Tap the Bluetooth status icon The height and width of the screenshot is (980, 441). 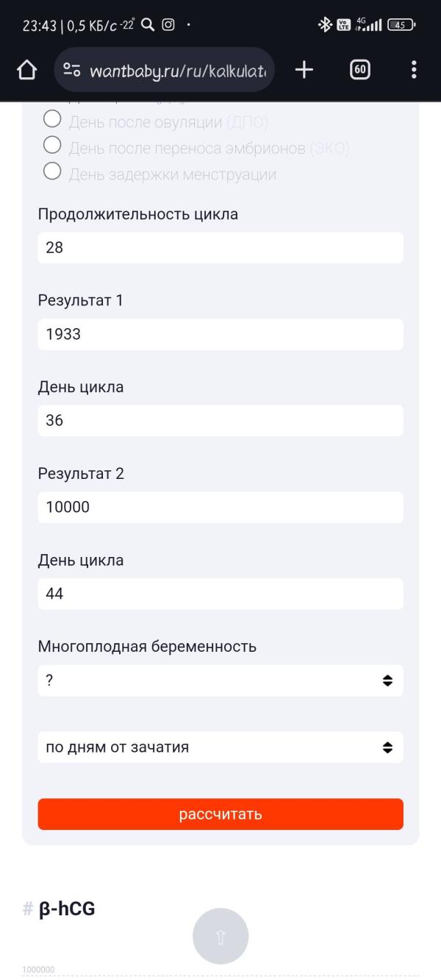coord(324,25)
